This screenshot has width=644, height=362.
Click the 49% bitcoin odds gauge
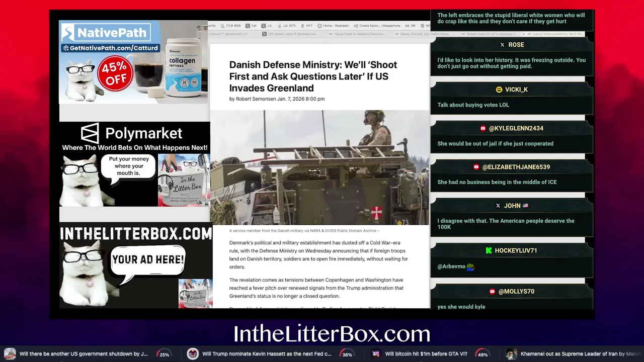483,354
